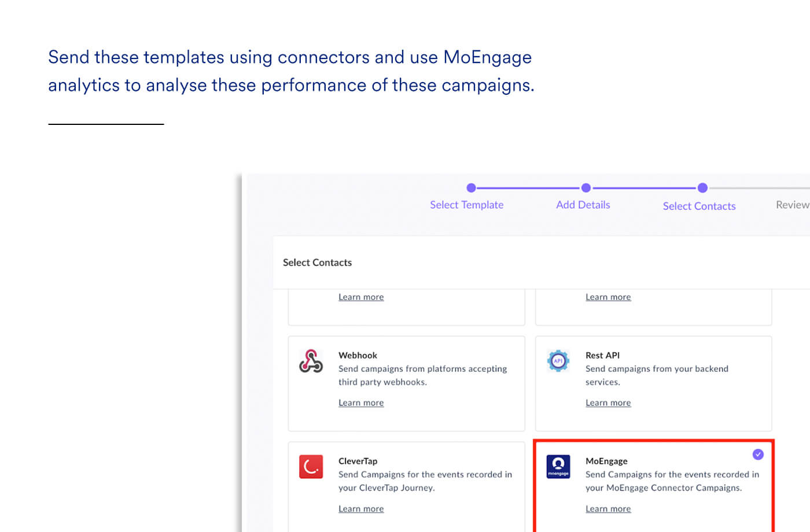Select the MoEngage title text
Viewport: 810px width, 532px height.
coord(606,461)
